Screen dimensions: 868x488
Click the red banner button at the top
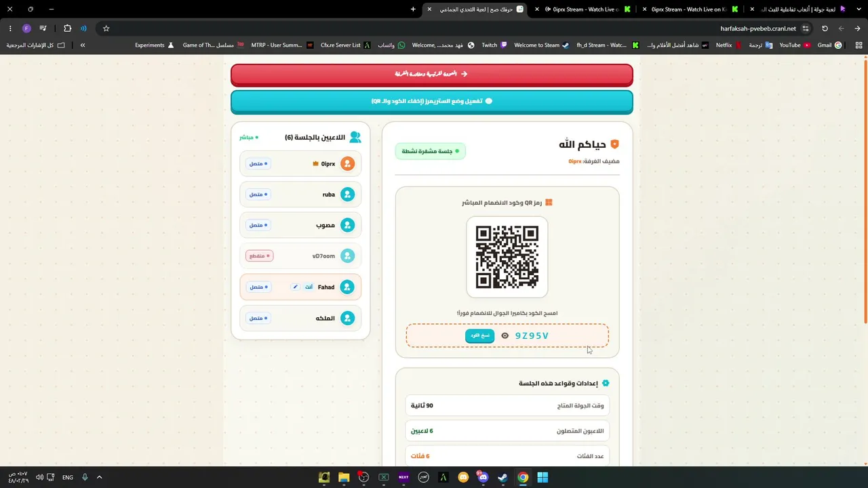click(432, 74)
